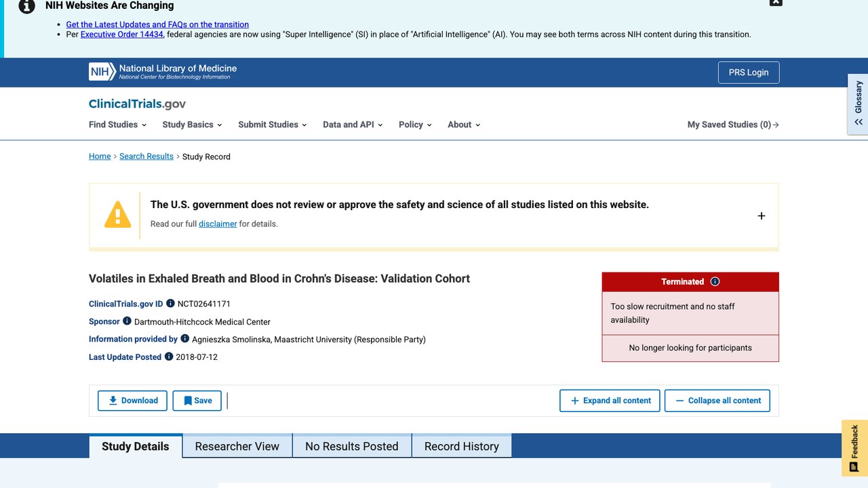Screen dimensions: 868x488
Task: Click Expand all content button
Action: (610, 401)
